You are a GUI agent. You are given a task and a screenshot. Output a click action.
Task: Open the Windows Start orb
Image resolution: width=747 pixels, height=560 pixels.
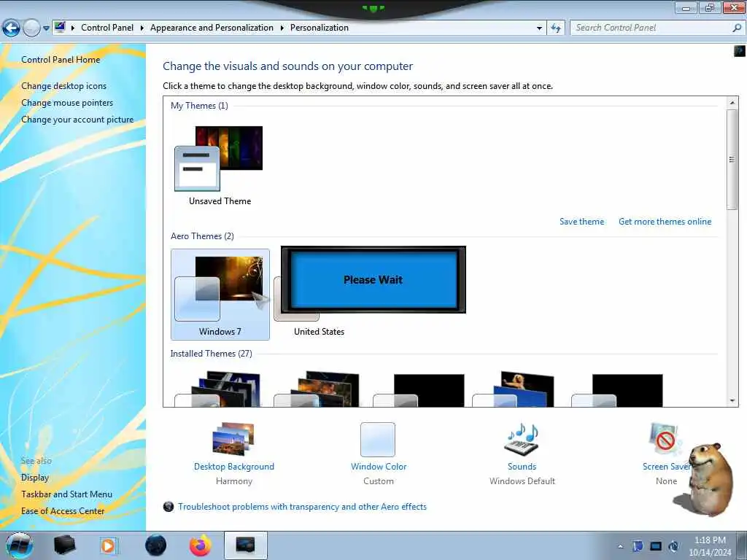(20, 545)
